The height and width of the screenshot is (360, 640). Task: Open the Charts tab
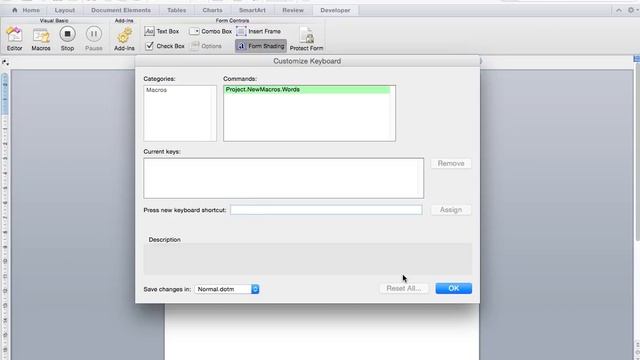tap(212, 10)
